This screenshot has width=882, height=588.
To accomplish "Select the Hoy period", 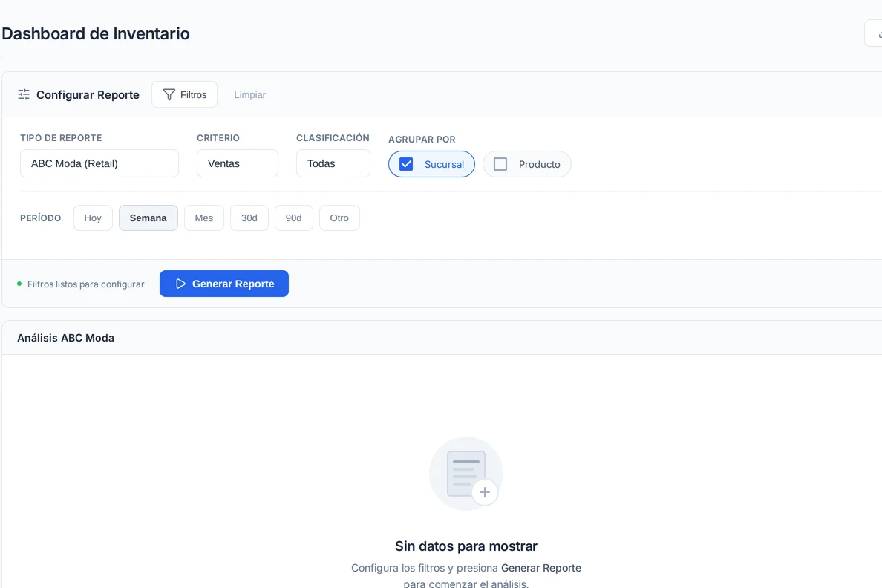I will click(93, 218).
